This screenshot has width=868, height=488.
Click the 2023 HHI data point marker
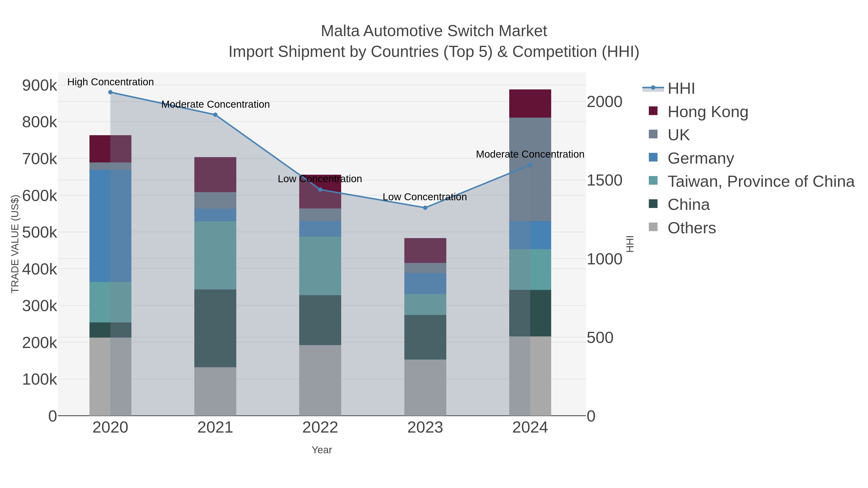pyautogui.click(x=425, y=208)
